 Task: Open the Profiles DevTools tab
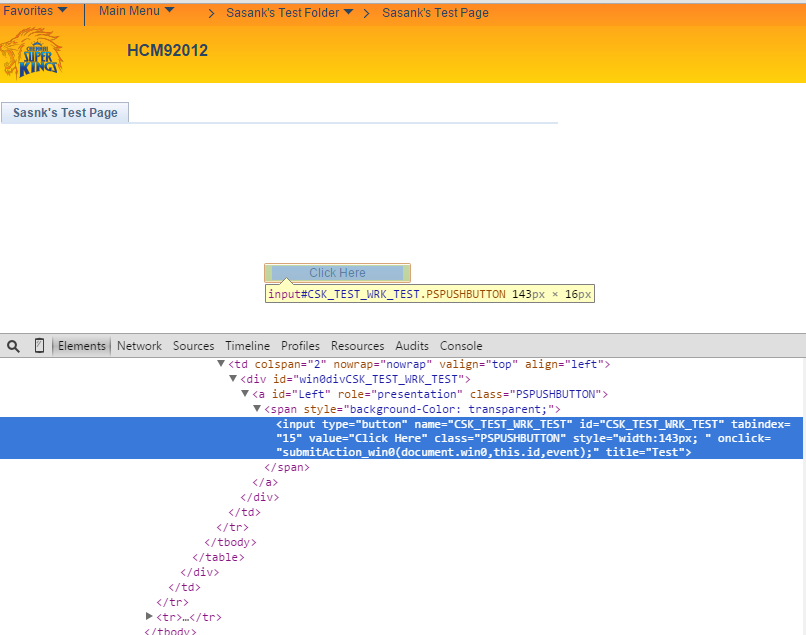tap(300, 346)
